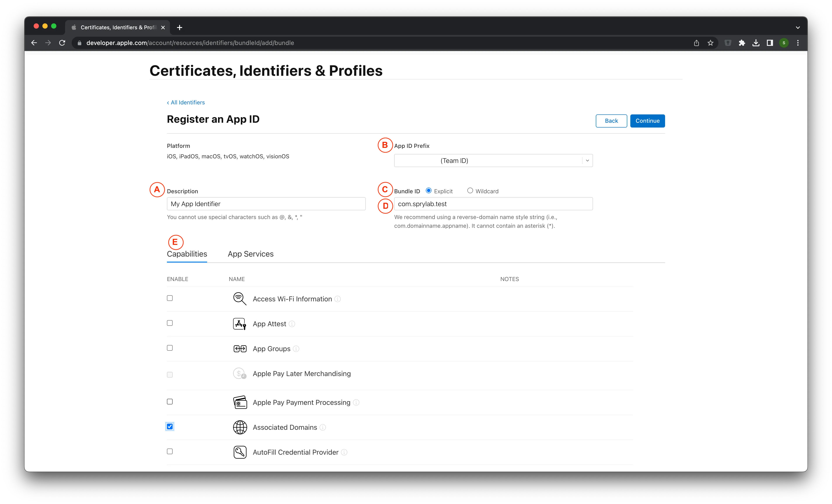Image resolution: width=832 pixels, height=504 pixels.
Task: Click the platform list text starting with iOS
Action: click(x=228, y=157)
